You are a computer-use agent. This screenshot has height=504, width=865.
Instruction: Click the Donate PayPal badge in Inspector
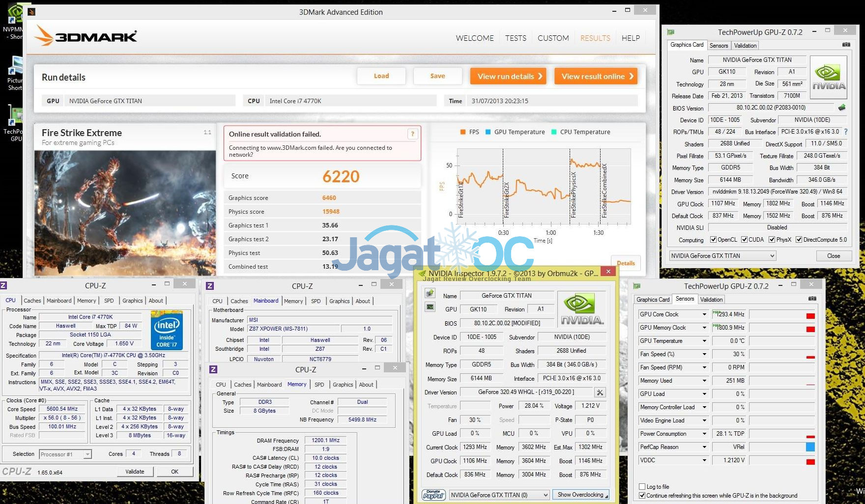tap(433, 495)
